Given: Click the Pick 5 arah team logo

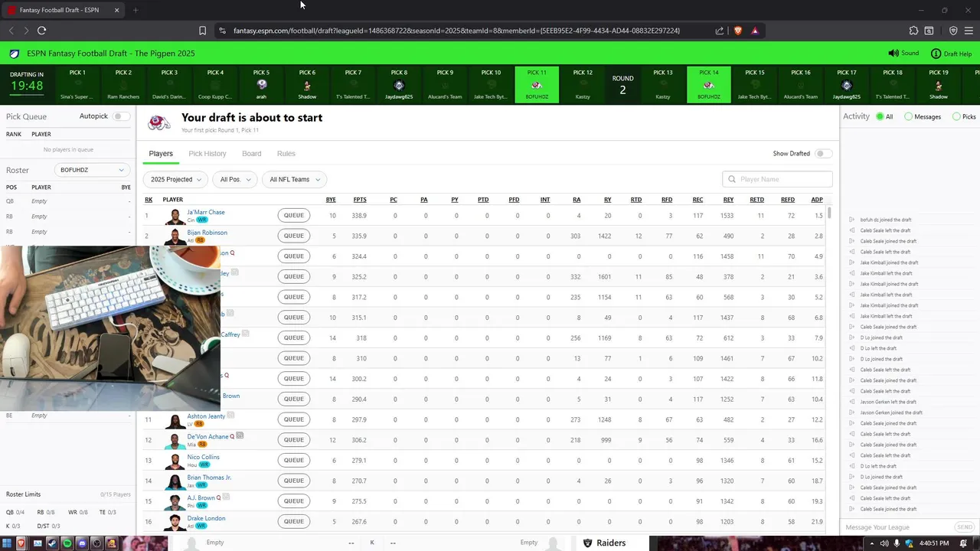Looking at the screenshot, I should 262,85.
